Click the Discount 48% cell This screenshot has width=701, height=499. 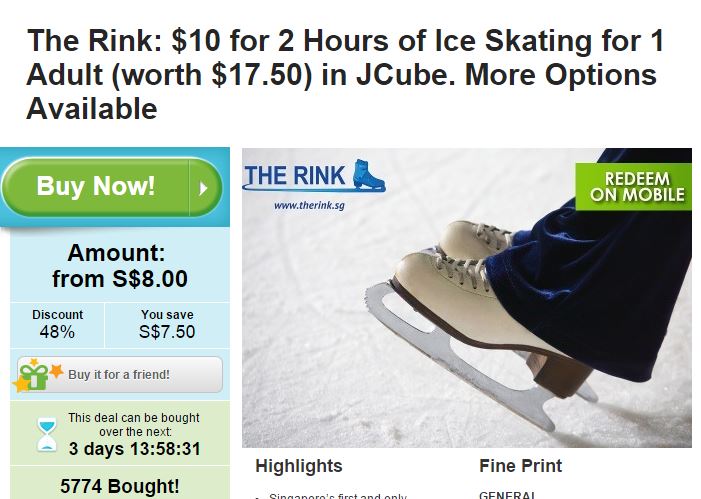pyautogui.click(x=57, y=325)
